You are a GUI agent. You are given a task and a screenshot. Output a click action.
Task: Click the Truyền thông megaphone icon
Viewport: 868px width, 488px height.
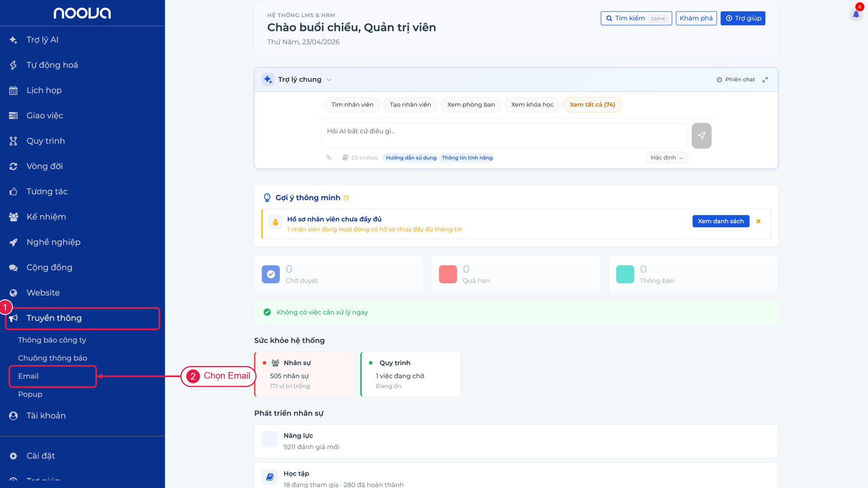pyautogui.click(x=14, y=318)
